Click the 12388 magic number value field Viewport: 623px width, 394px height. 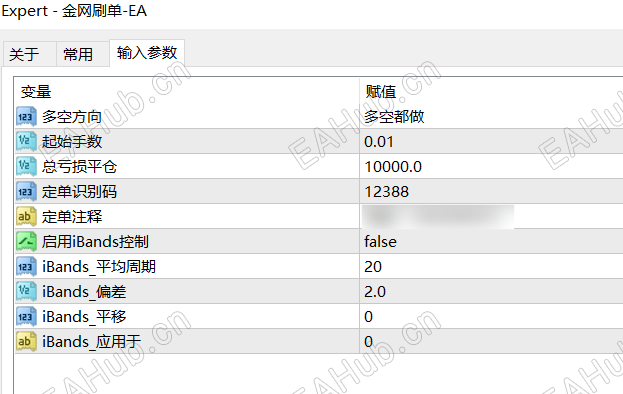[491, 191]
